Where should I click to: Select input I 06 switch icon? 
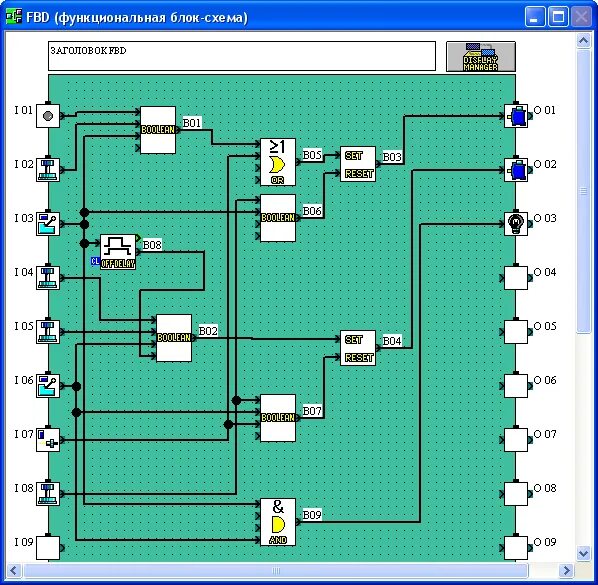coord(48,386)
